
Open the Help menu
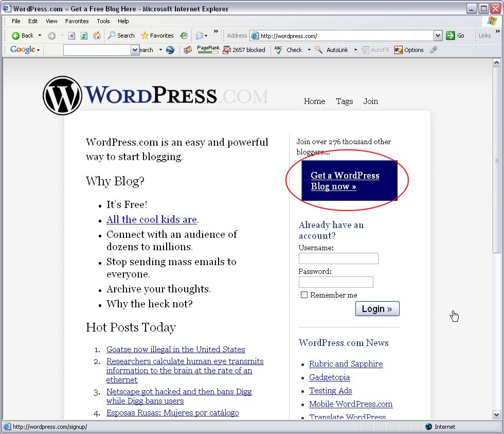coord(123,21)
